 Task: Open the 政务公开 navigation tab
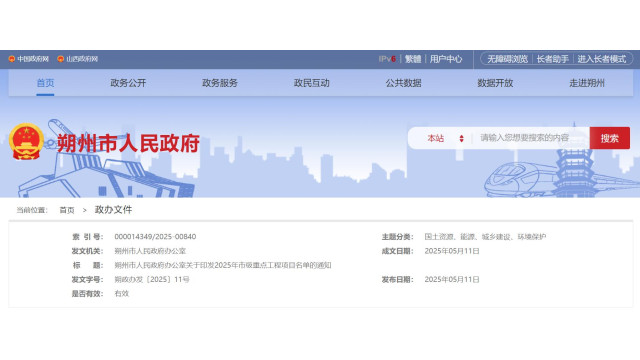(x=128, y=83)
